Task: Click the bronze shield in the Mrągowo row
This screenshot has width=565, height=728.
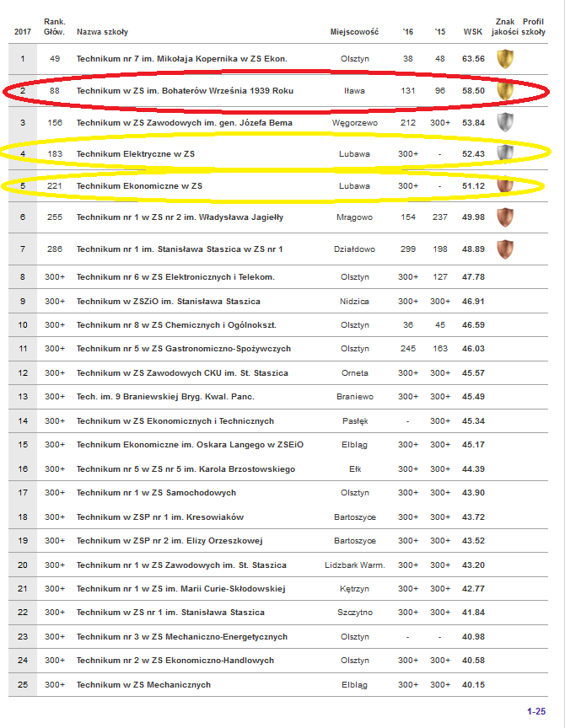Action: pyautogui.click(x=505, y=217)
